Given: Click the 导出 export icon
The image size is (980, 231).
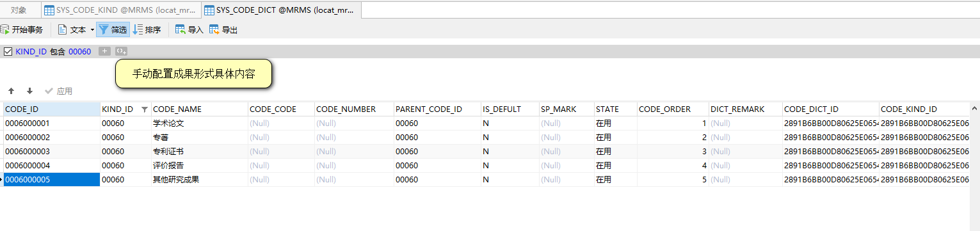Looking at the screenshot, I should (214, 29).
